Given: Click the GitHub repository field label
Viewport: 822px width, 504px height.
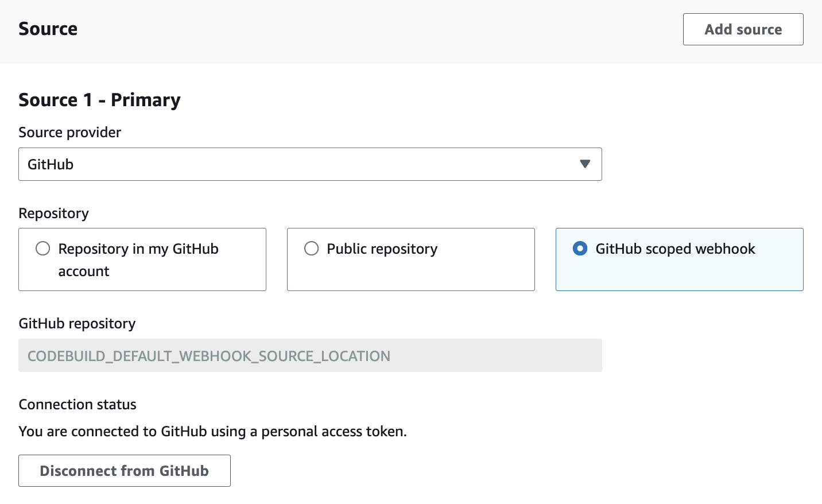Looking at the screenshot, I should tap(77, 323).
